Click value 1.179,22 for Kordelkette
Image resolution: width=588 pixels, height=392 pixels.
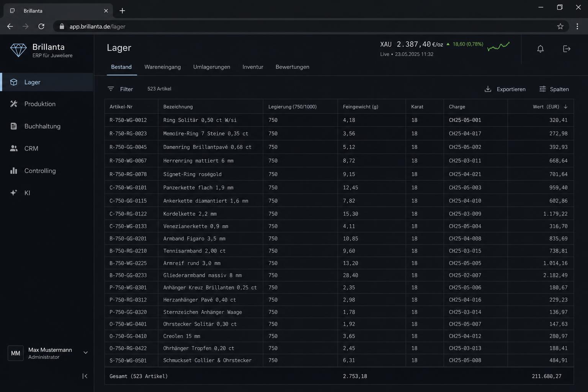[x=555, y=214]
